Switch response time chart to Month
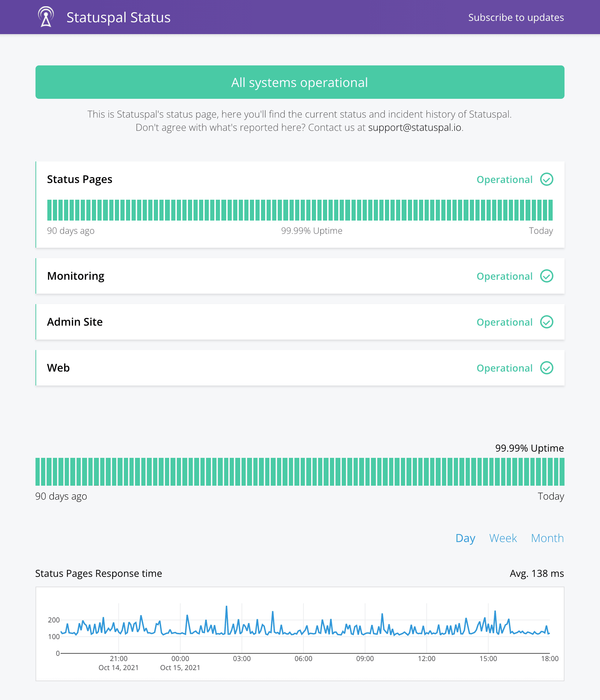Image resolution: width=600 pixels, height=700 pixels. (547, 538)
